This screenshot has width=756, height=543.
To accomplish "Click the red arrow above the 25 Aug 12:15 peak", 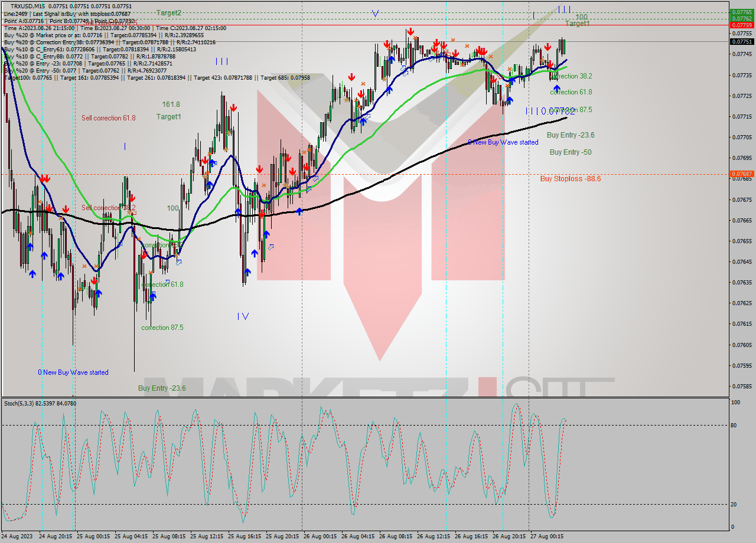I will [x=234, y=109].
